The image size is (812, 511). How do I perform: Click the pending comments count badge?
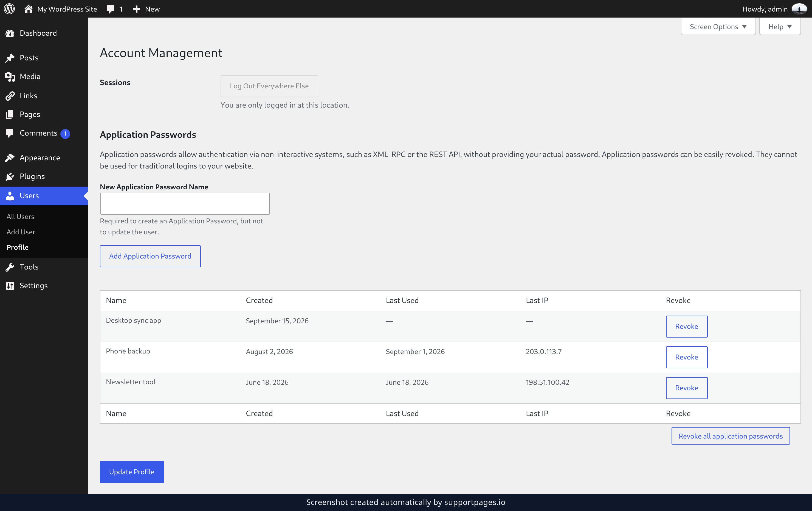pos(65,134)
